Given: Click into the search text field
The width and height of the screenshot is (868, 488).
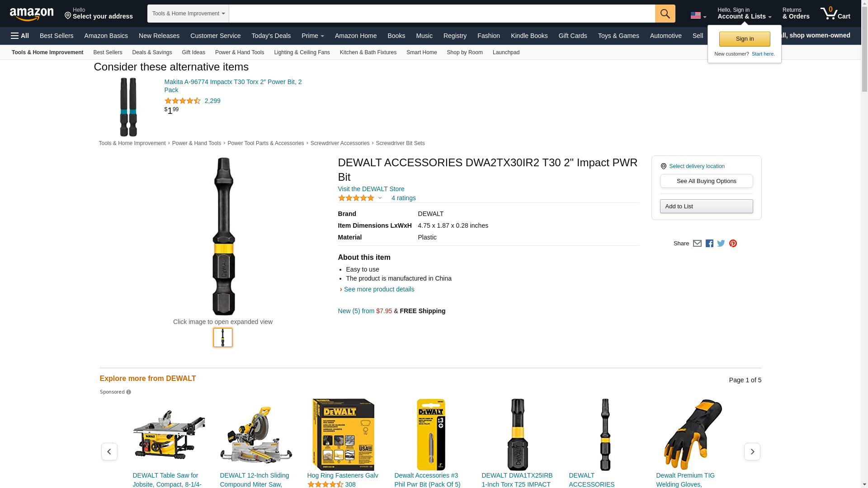Looking at the screenshot, I should click(x=441, y=14).
